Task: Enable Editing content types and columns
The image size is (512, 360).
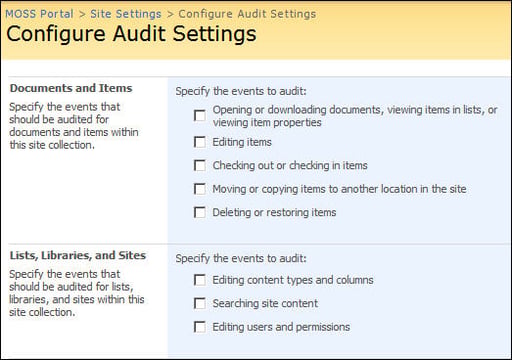Action: click(200, 280)
